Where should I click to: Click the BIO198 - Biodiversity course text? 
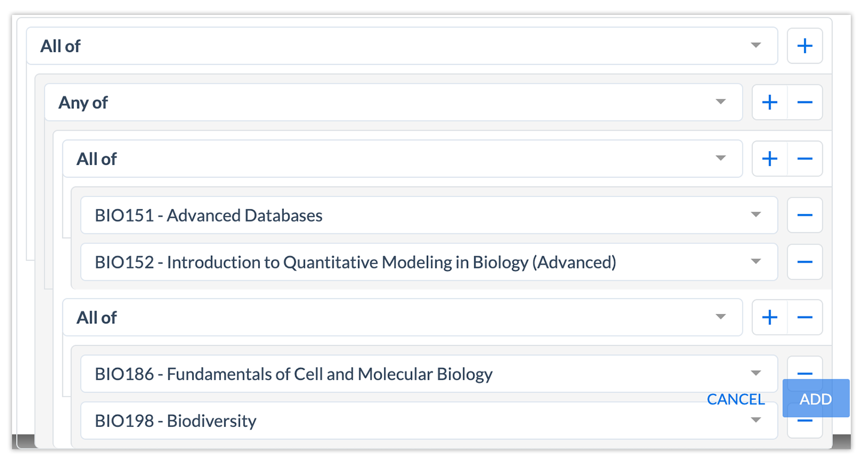(x=176, y=421)
